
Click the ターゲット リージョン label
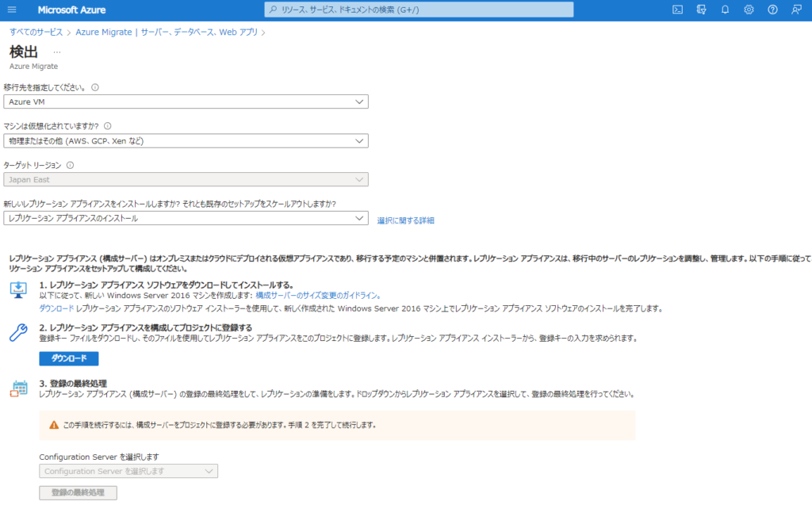(x=33, y=165)
